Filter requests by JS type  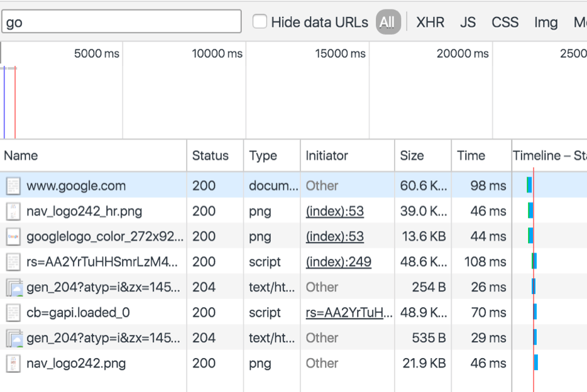coord(468,23)
